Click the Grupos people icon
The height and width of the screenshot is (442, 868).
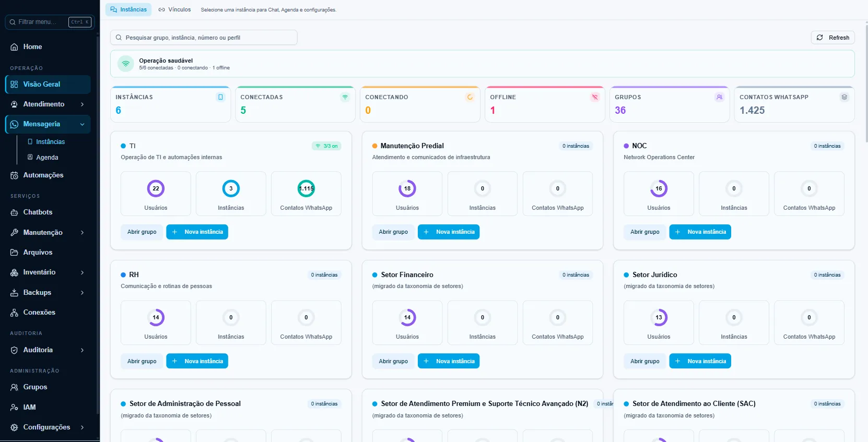(14, 387)
